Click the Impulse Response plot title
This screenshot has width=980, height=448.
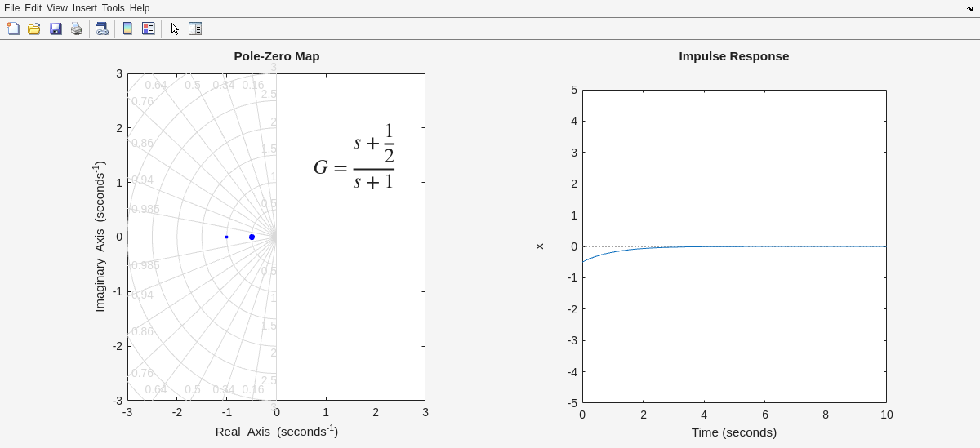pyautogui.click(x=733, y=56)
